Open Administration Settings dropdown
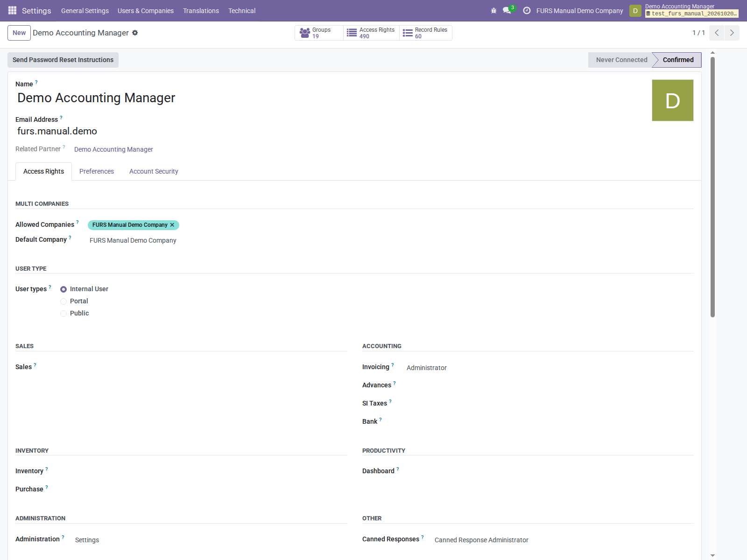 tap(211, 540)
